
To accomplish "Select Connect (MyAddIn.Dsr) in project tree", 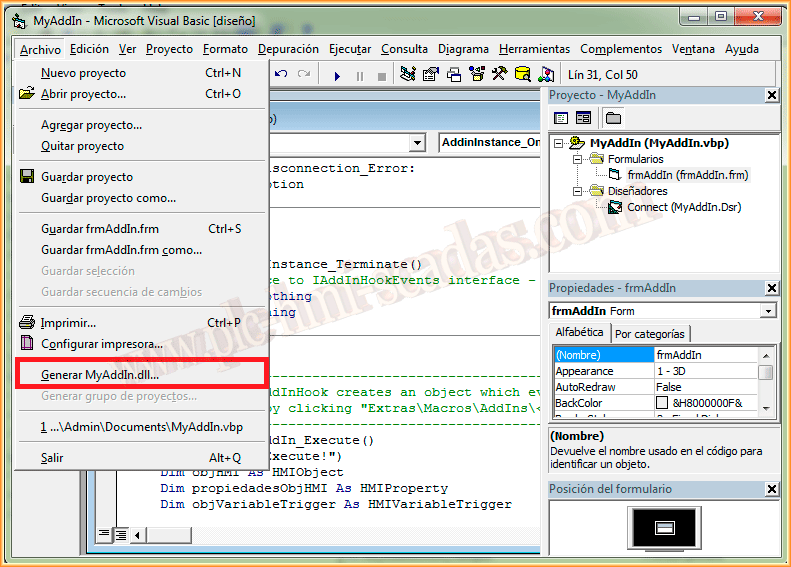I will [687, 207].
